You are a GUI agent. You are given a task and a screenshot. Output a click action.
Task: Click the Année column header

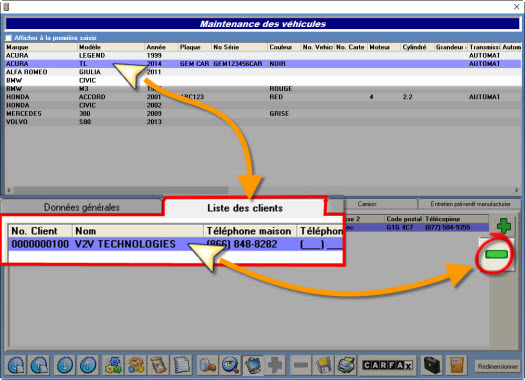[161, 47]
